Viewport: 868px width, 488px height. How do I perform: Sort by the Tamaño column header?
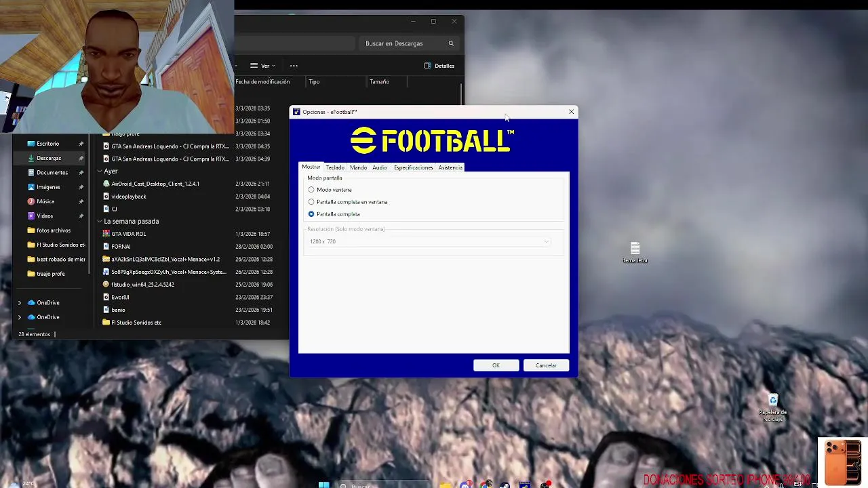tap(379, 82)
